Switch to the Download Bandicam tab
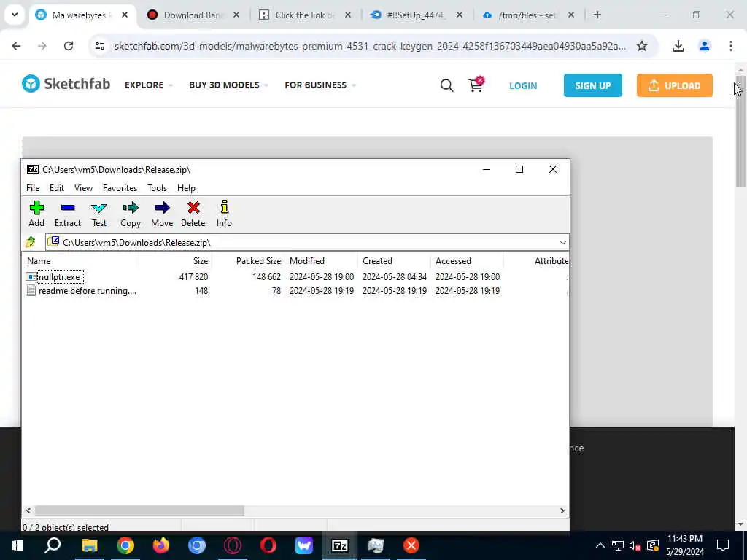Image resolution: width=747 pixels, height=560 pixels. pos(193,15)
